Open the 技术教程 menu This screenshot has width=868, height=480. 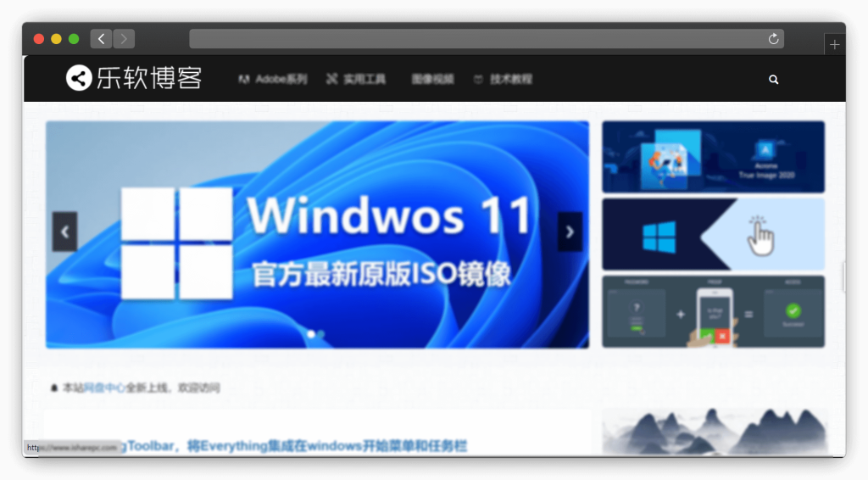pyautogui.click(x=504, y=79)
